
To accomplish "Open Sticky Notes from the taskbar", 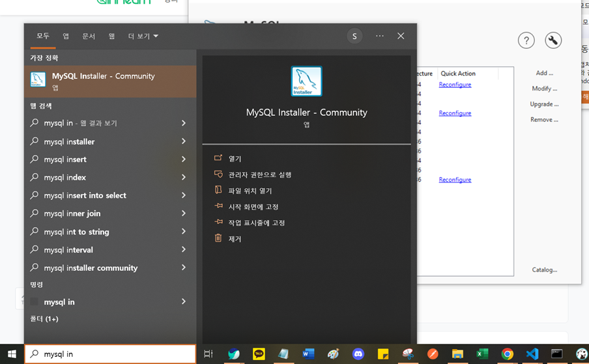I will click(x=382, y=354).
